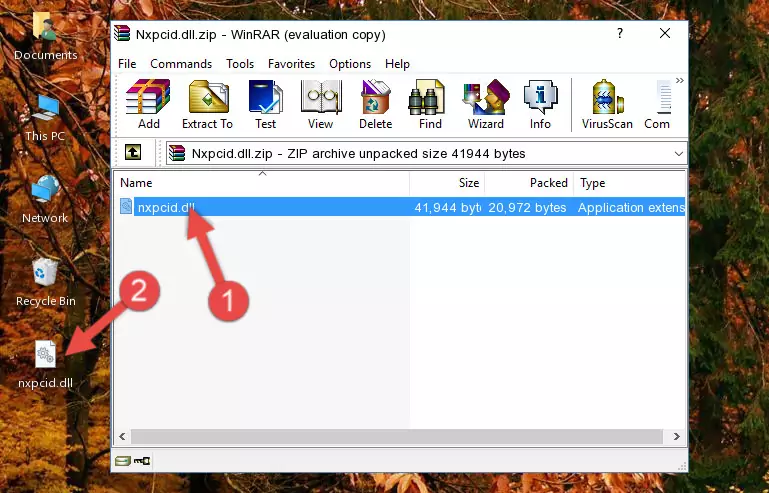Screen dimensions: 769x493
Task: Run VirusScan on the archive
Action: [607, 104]
